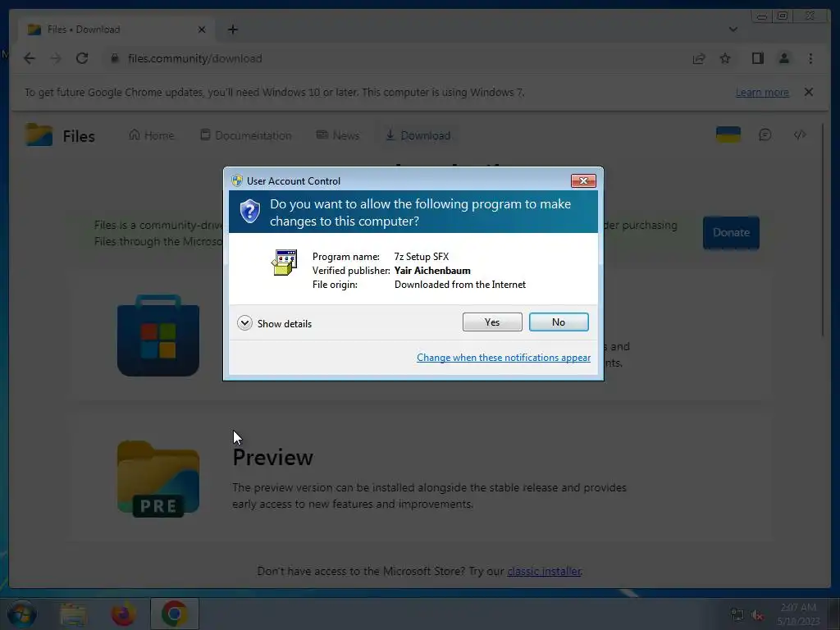Viewport: 840px width, 630px height.
Task: Click the source code brackets icon in header
Action: (x=799, y=135)
